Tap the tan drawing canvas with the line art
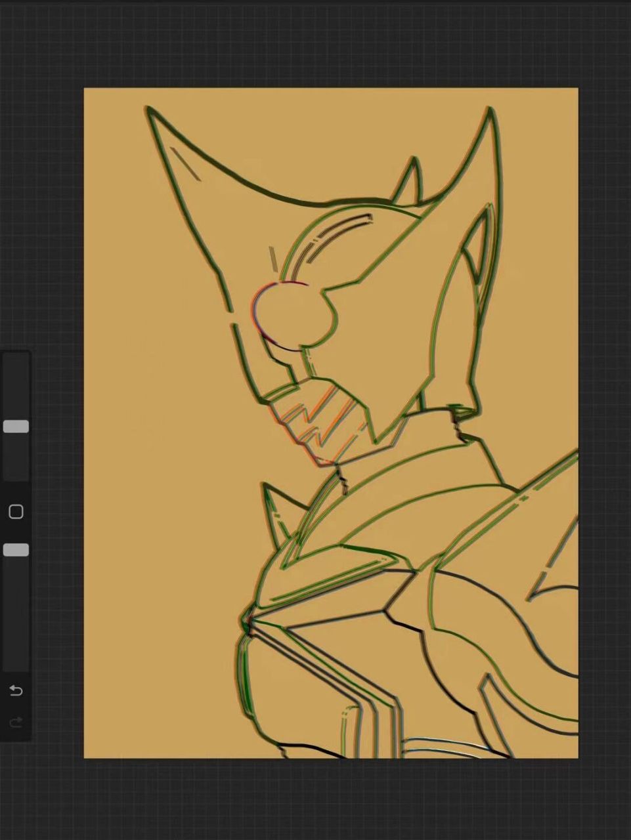 [331, 423]
